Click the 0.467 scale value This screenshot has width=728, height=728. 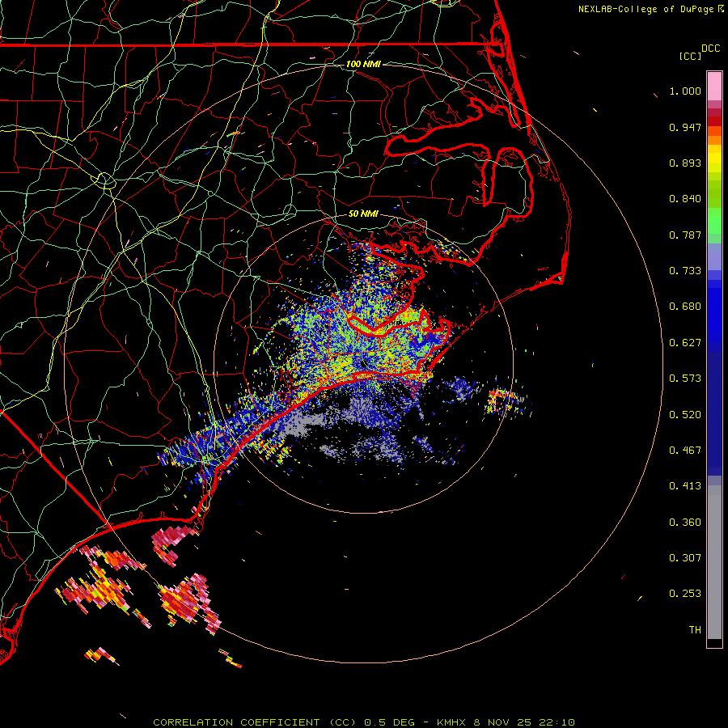[x=685, y=451]
